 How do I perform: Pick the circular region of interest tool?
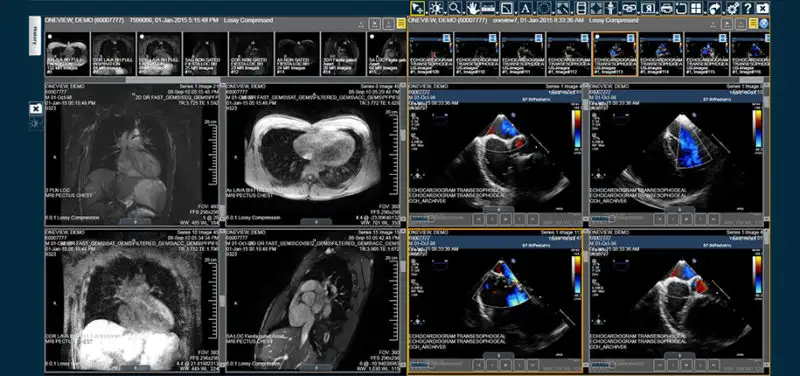point(544,8)
